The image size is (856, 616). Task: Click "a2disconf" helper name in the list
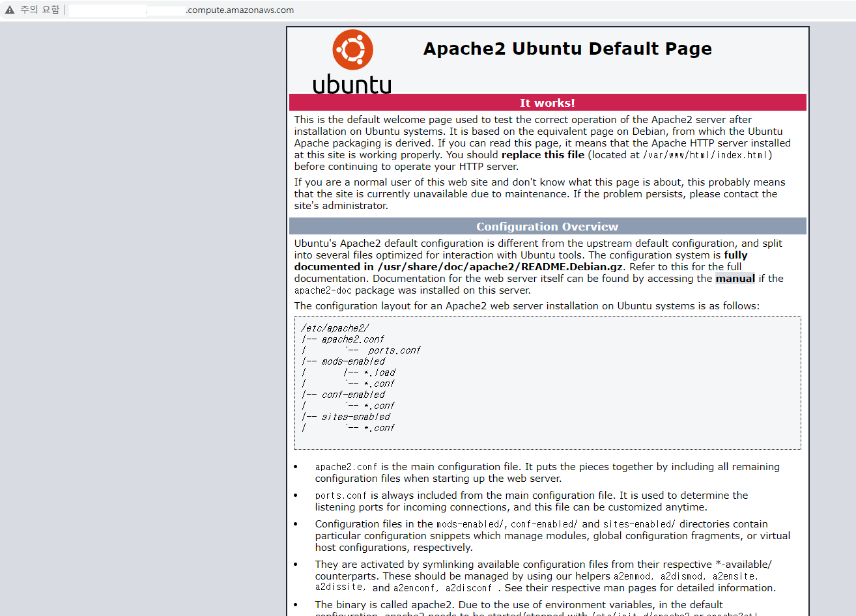[x=468, y=588]
